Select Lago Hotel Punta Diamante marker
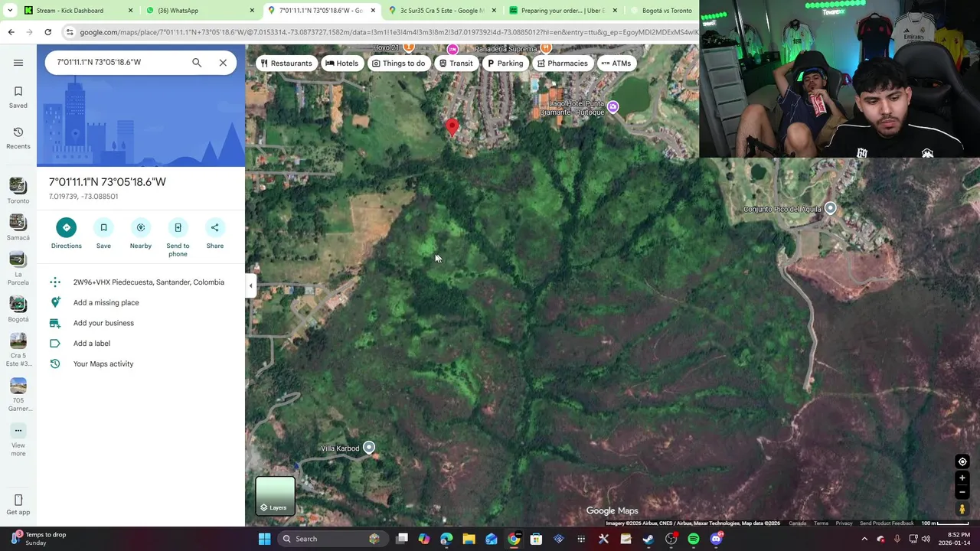Image resolution: width=980 pixels, height=551 pixels. point(612,107)
